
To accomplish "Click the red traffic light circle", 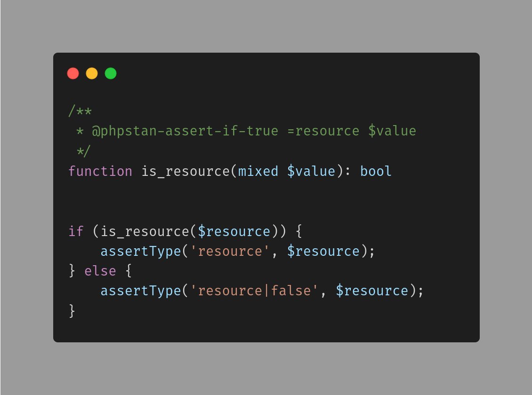I will pyautogui.click(x=73, y=73).
